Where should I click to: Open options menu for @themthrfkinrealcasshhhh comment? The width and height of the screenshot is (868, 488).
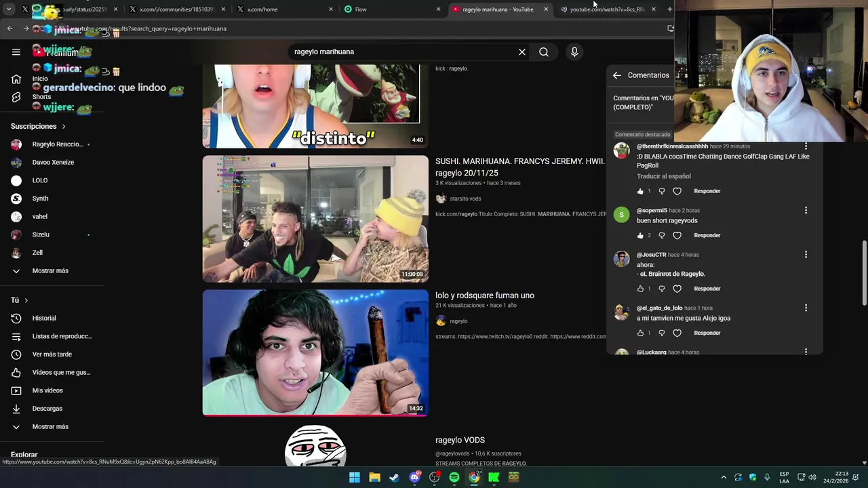click(806, 146)
